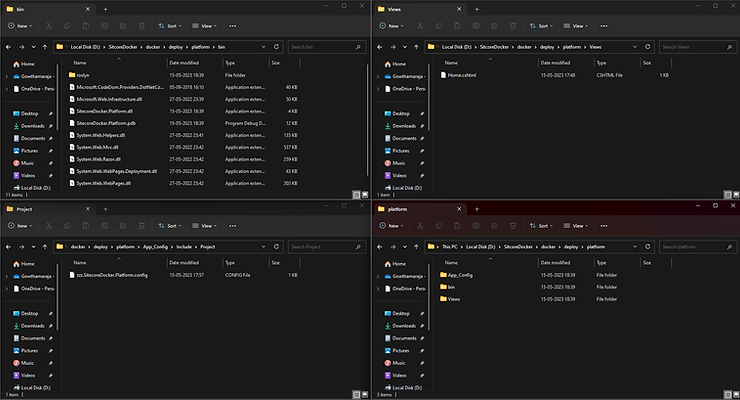Click Share icon in platform window toolbar

point(495,226)
